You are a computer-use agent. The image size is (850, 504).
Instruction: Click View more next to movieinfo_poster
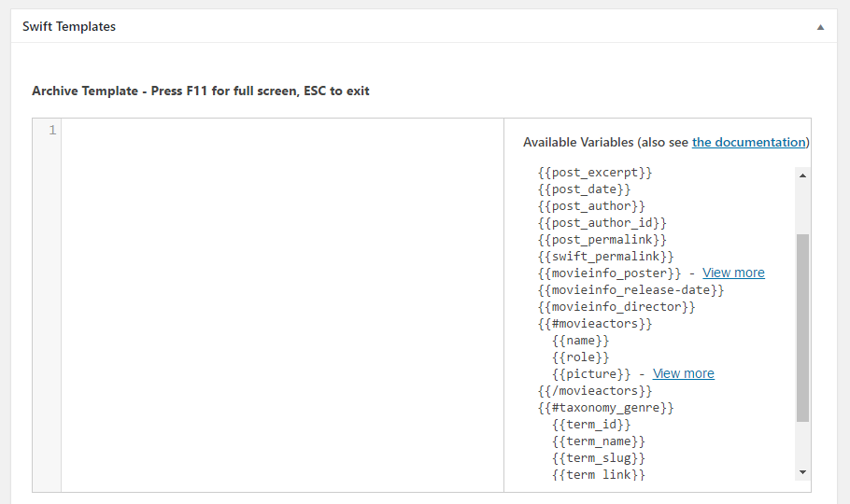pos(733,273)
